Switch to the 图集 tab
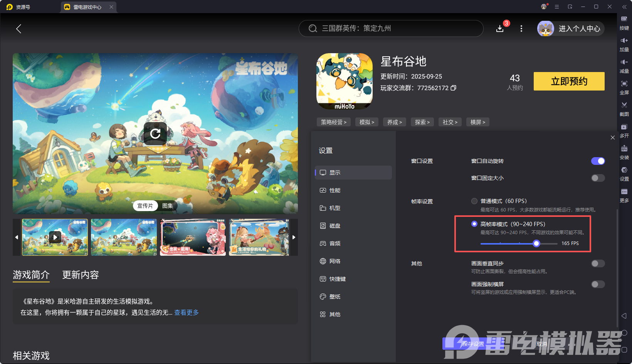 (167, 206)
